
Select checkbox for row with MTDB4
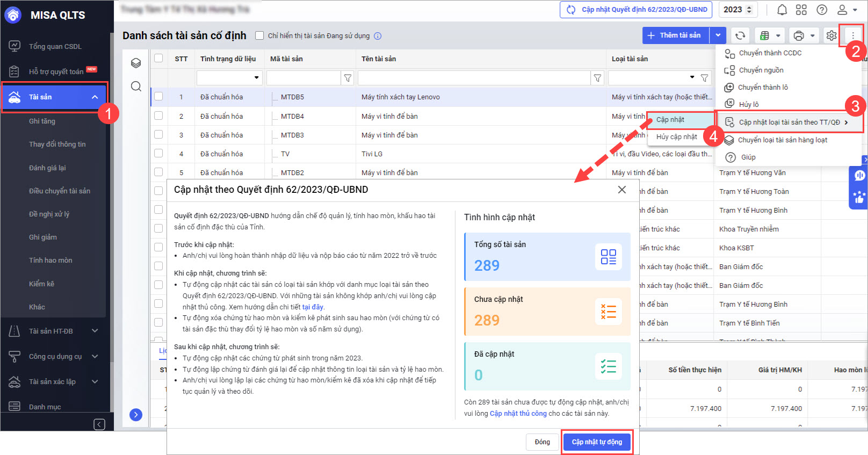click(x=158, y=115)
